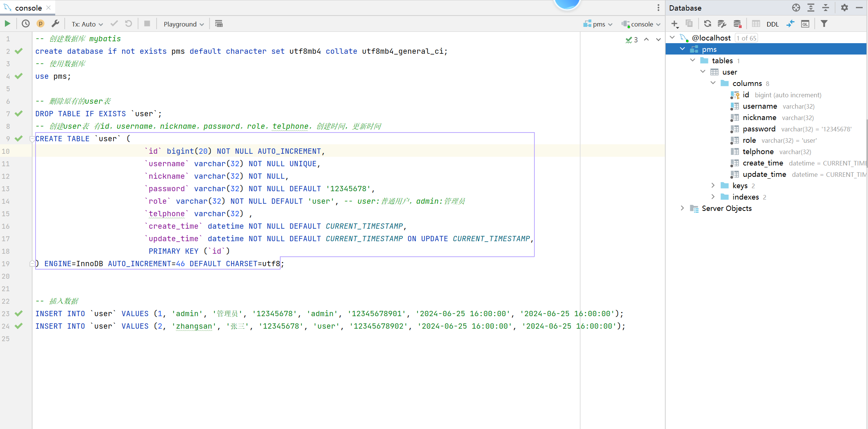
Task: Open Database panel gear options
Action: [844, 8]
